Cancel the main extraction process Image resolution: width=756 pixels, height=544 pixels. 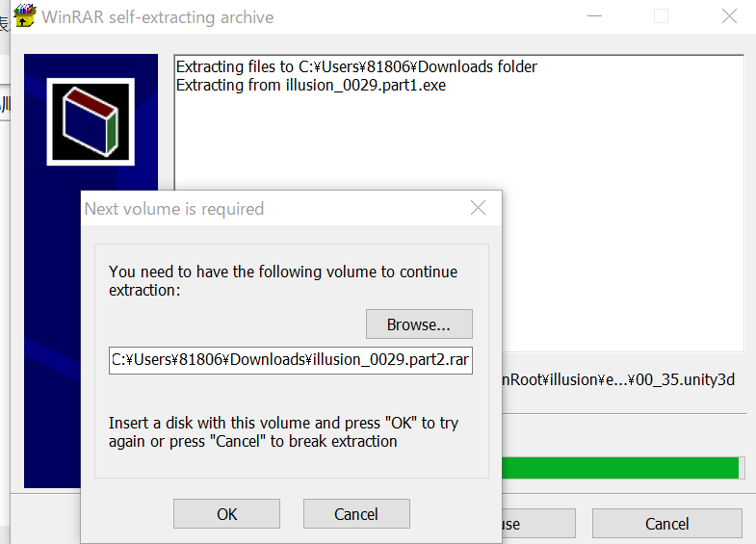click(x=666, y=524)
